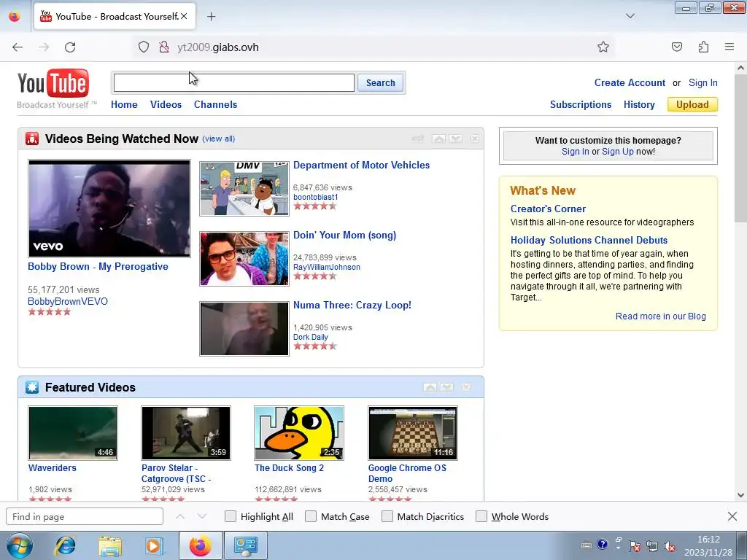Viewport: 747px width, 560px height.
Task: Click the page scrollbar down arrow
Action: pos(740,495)
